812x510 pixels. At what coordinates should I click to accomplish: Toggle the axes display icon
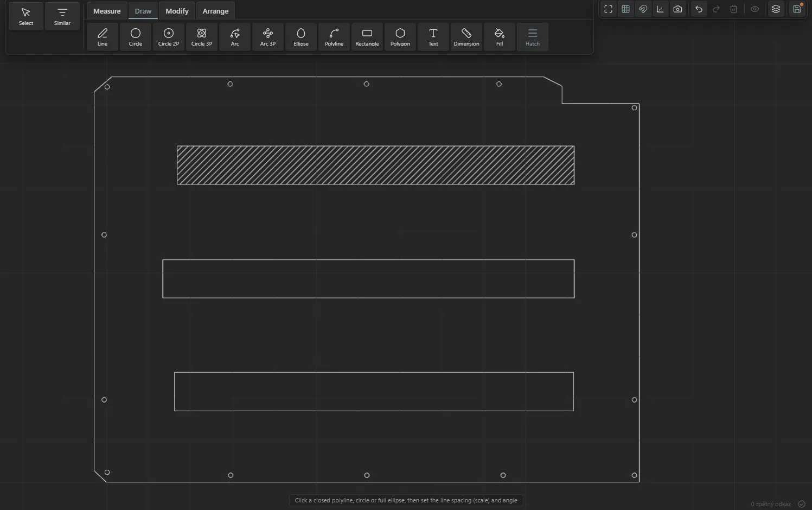pos(661,9)
